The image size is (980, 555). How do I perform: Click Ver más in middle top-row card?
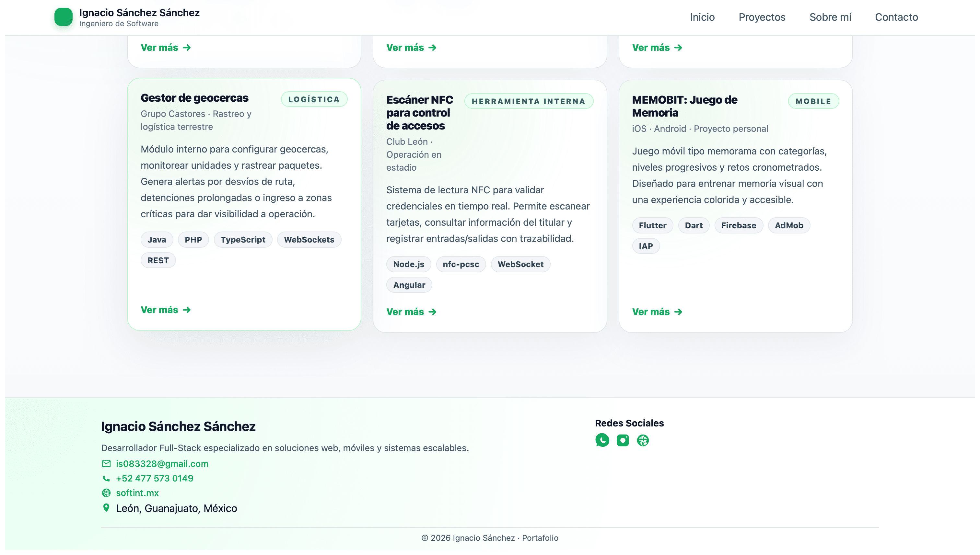[x=411, y=48]
